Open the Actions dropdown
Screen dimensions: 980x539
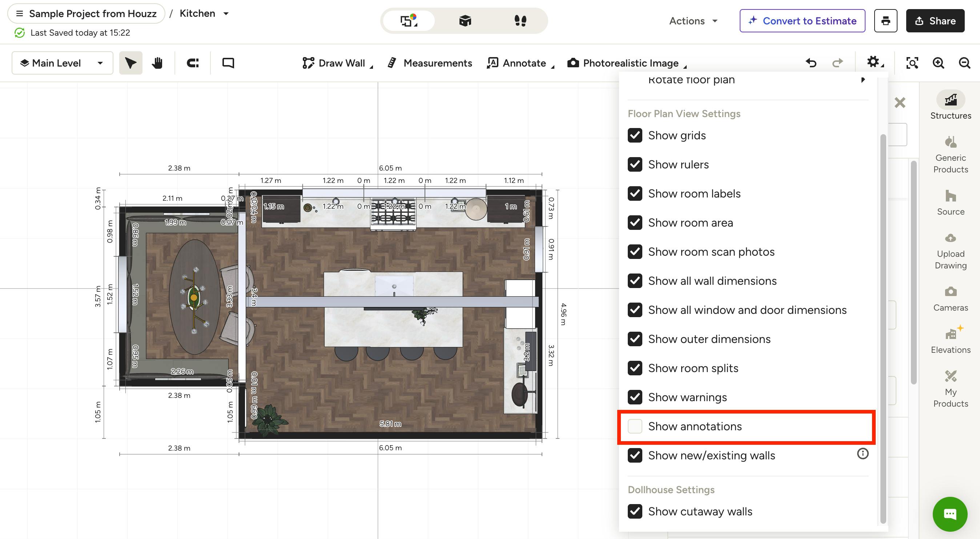[x=693, y=21]
